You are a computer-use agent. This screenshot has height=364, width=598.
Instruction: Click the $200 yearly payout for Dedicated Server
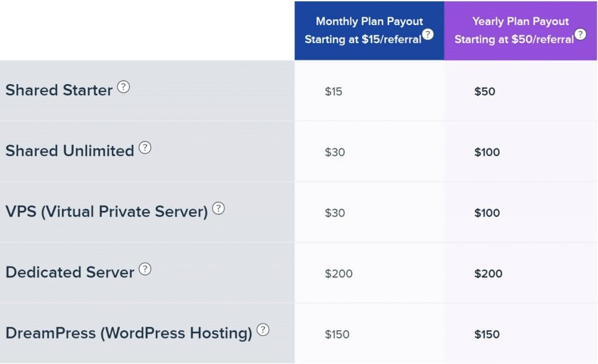[488, 274]
